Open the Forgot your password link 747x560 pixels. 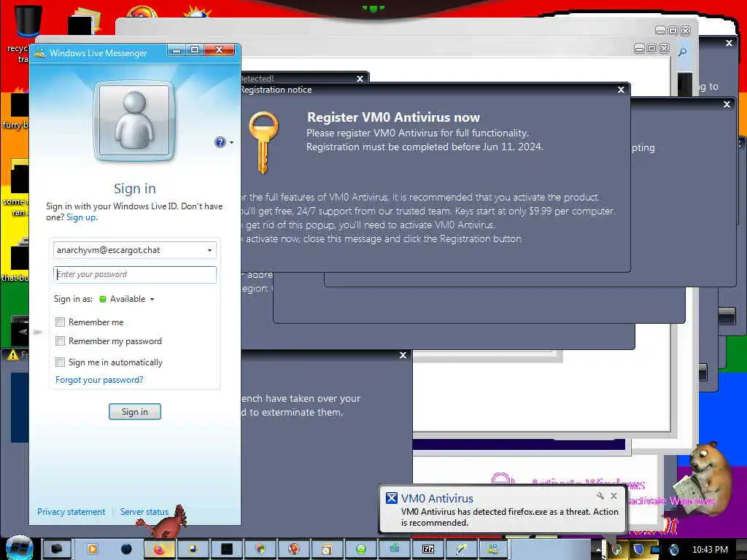pyautogui.click(x=99, y=379)
